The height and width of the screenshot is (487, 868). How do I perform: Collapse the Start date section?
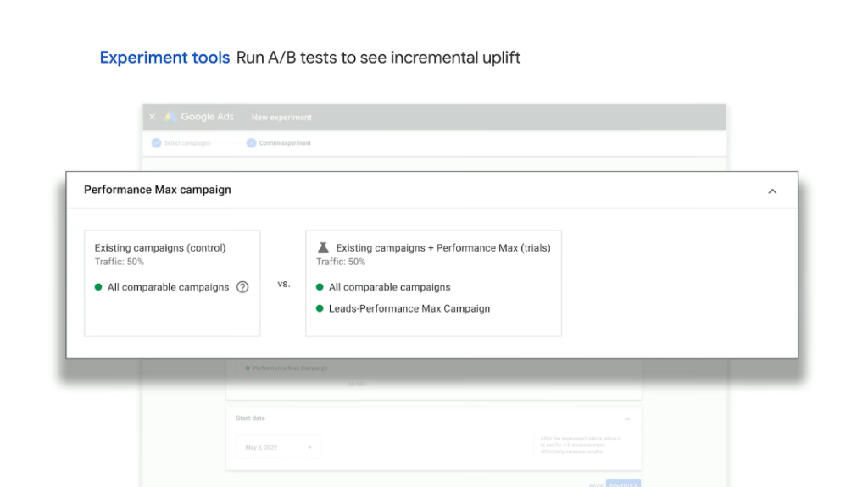pyautogui.click(x=627, y=419)
